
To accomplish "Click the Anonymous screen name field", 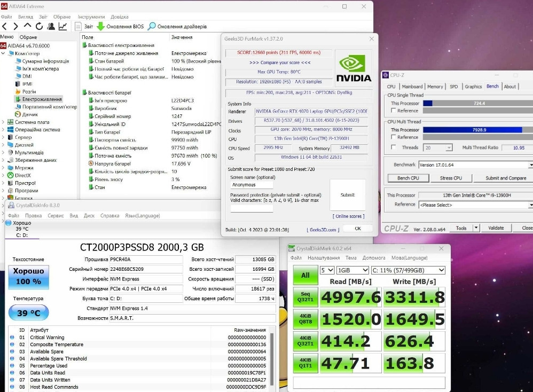I will 251,184.
